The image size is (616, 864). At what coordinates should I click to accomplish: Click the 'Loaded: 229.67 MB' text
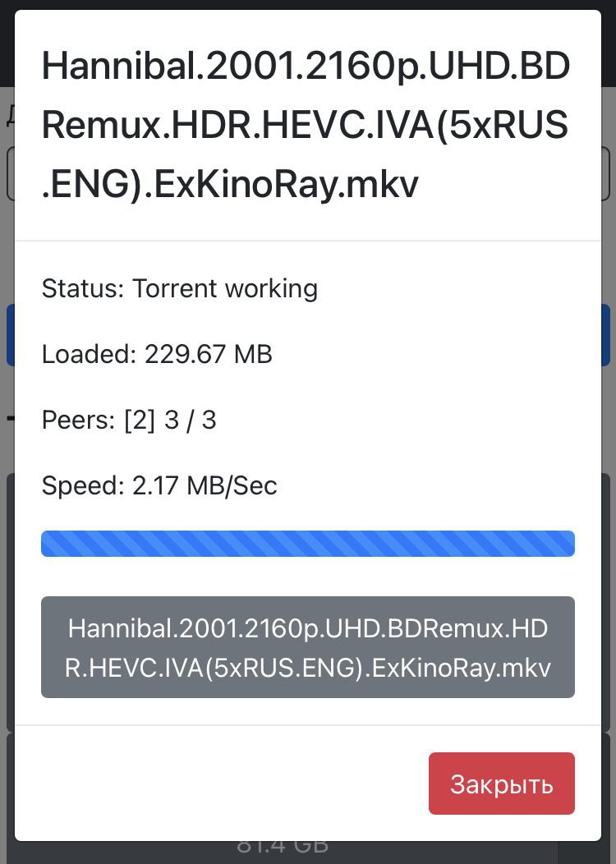(157, 354)
